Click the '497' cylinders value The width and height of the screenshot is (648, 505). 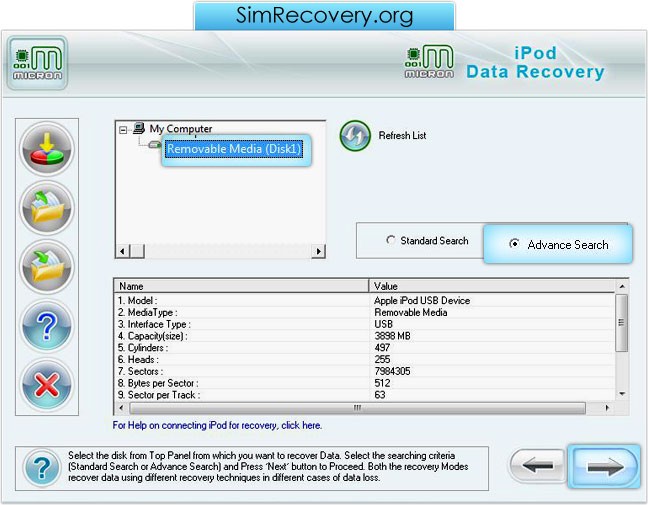(x=382, y=348)
